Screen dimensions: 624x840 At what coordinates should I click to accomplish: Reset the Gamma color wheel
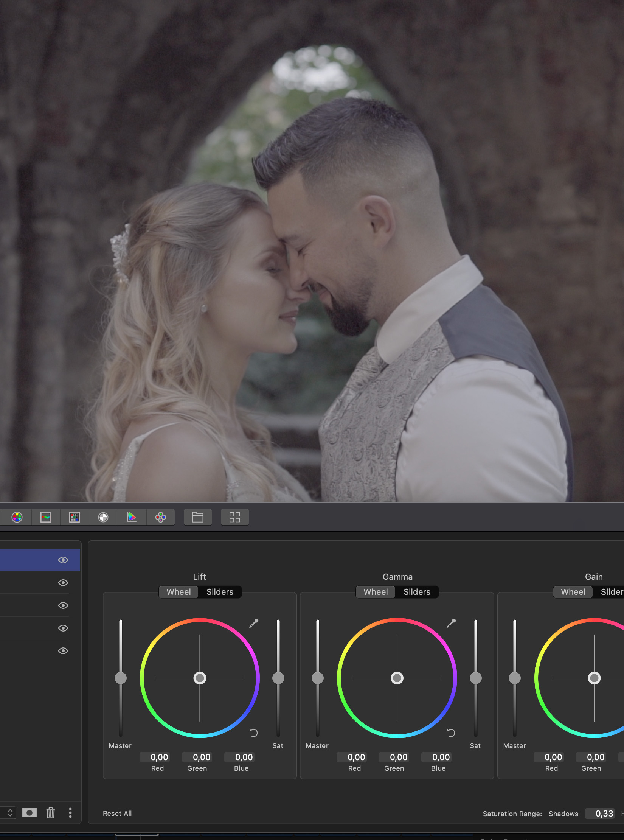click(451, 733)
